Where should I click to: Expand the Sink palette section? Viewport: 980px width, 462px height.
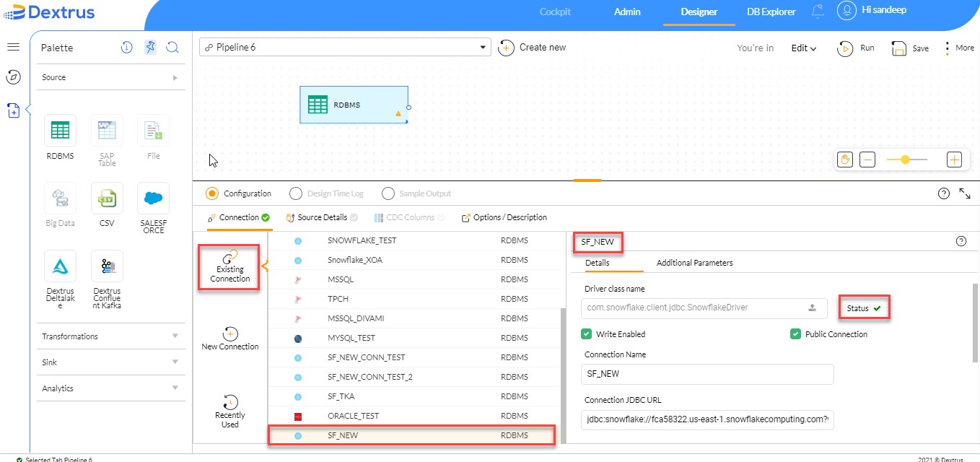pyautogui.click(x=111, y=362)
